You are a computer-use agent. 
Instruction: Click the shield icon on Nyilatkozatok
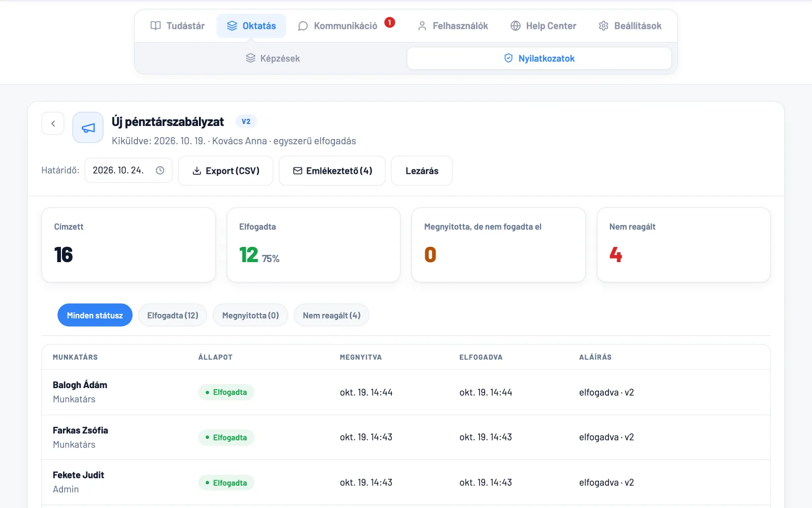pos(509,58)
